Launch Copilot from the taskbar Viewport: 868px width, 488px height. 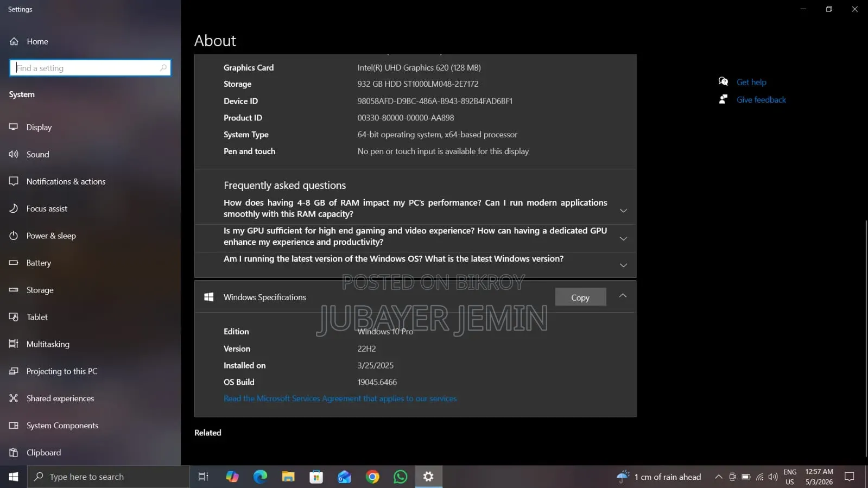pyautogui.click(x=232, y=477)
